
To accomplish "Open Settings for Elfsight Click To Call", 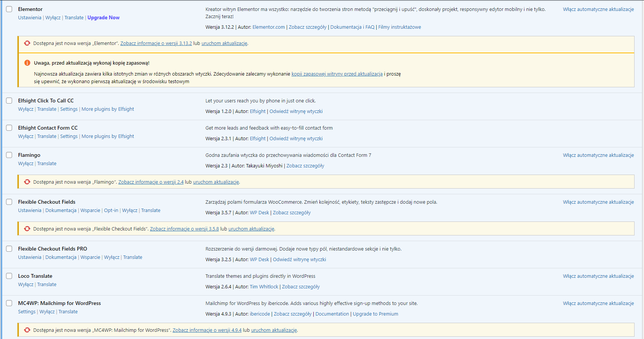I will click(69, 109).
